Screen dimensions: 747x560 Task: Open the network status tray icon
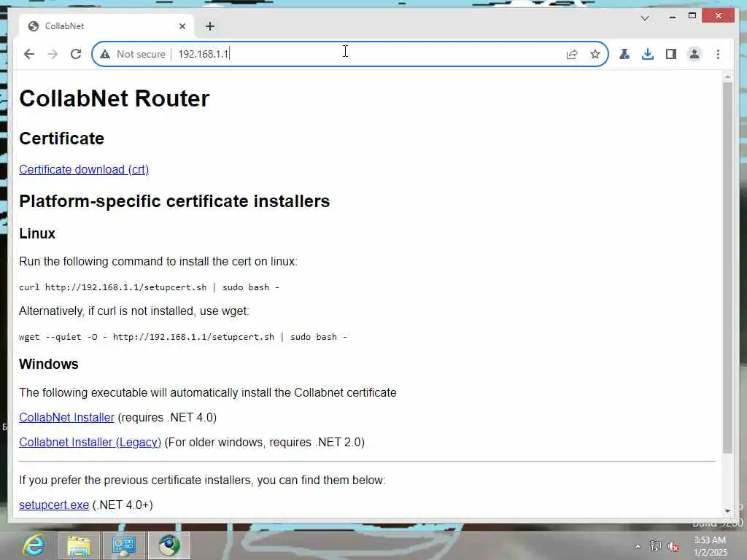coord(656,547)
